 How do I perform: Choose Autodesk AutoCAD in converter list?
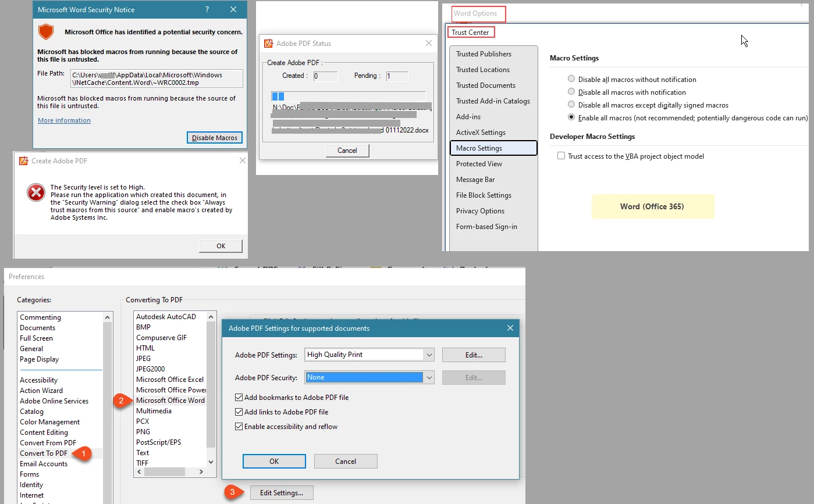coord(166,317)
